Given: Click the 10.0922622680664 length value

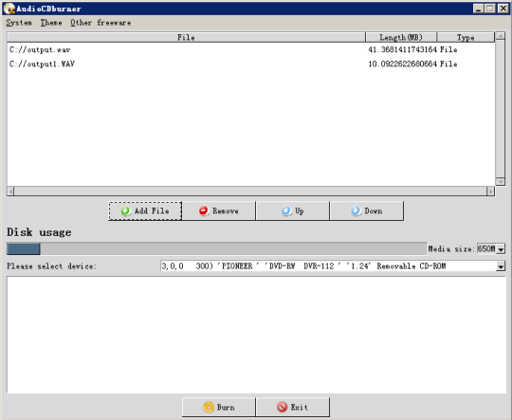Looking at the screenshot, I should point(402,64).
